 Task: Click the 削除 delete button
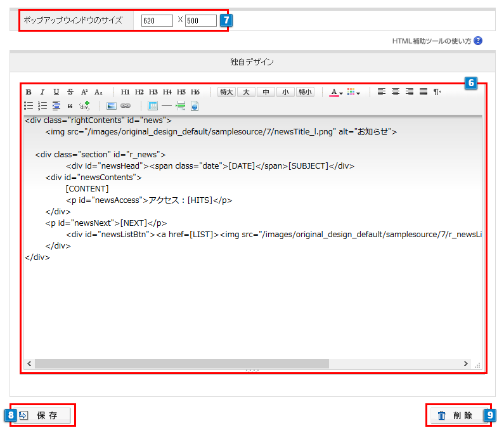tap(456, 416)
